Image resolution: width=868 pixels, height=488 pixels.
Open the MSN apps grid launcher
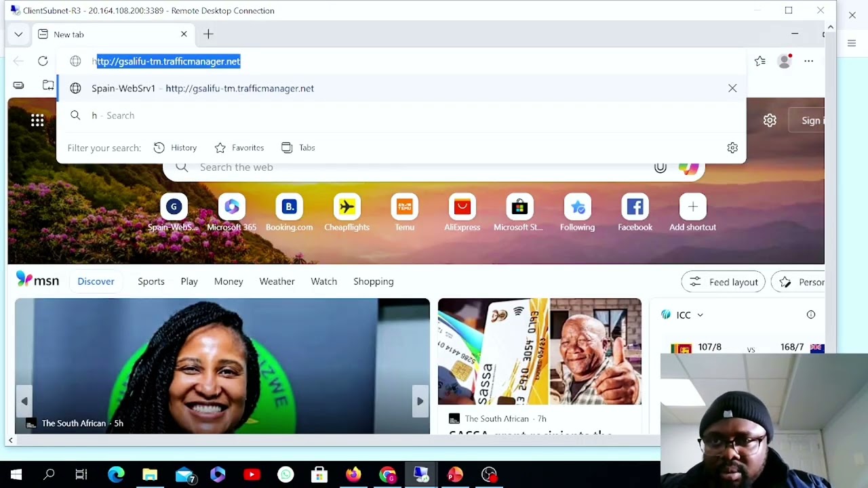(37, 121)
